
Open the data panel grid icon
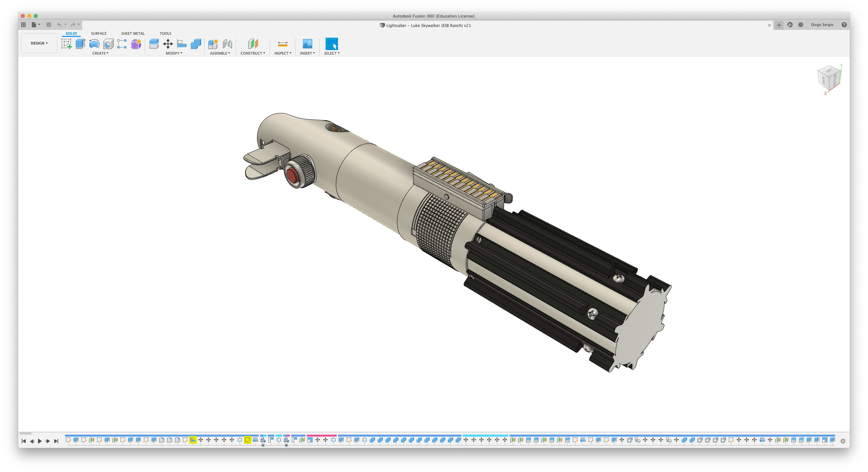(23, 25)
